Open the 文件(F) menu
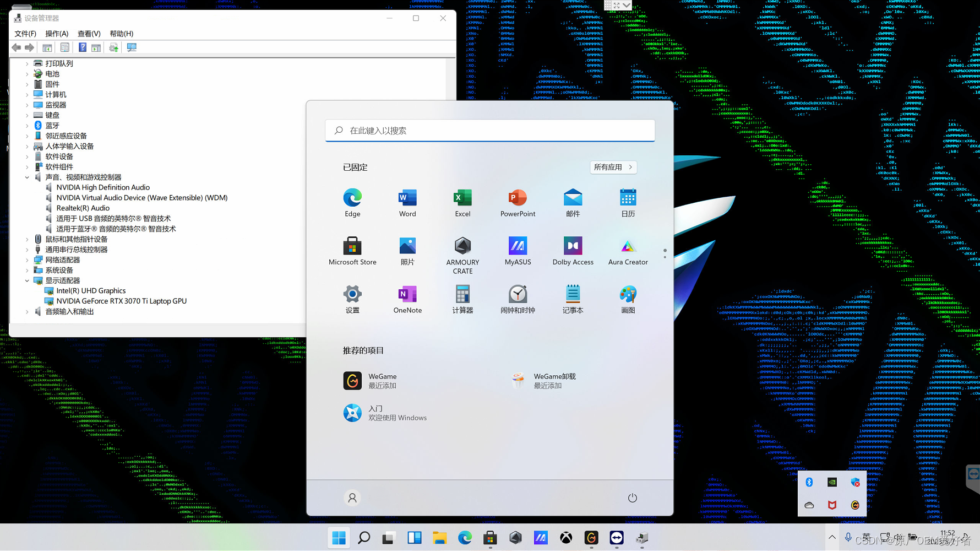 pyautogui.click(x=25, y=34)
